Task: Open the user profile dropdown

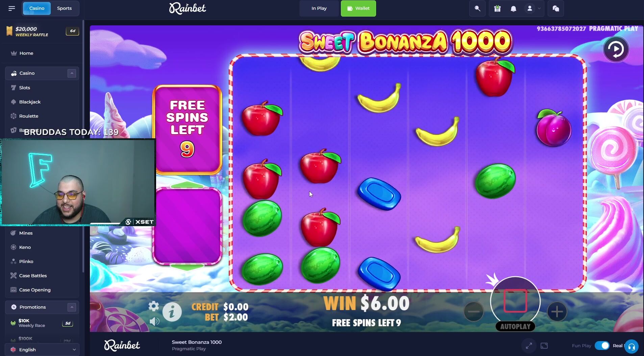Action: pyautogui.click(x=534, y=8)
